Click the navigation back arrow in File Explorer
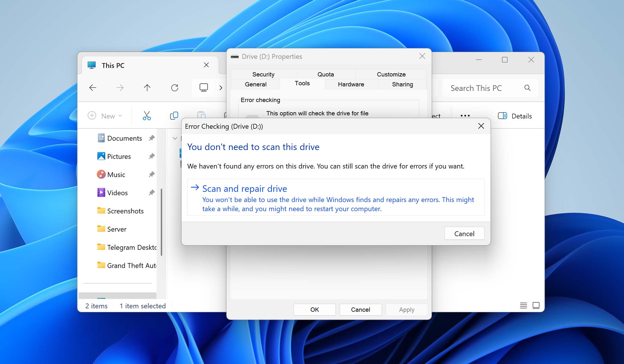624x364 pixels. (x=93, y=88)
